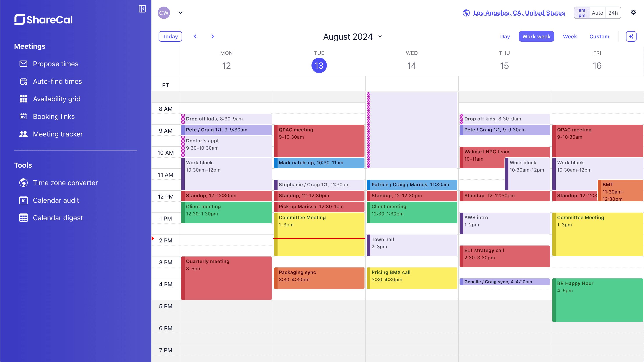Click the Propose times envelope icon
The image size is (644, 362).
23,64
